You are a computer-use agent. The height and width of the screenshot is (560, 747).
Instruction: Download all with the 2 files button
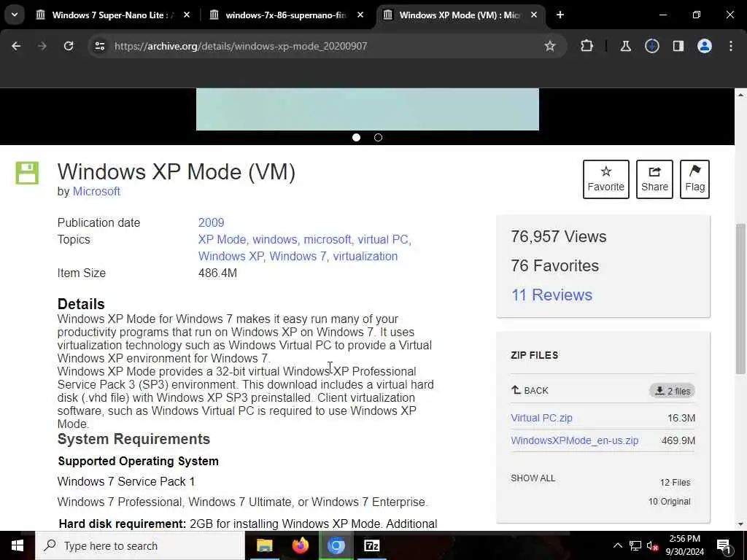tap(672, 391)
